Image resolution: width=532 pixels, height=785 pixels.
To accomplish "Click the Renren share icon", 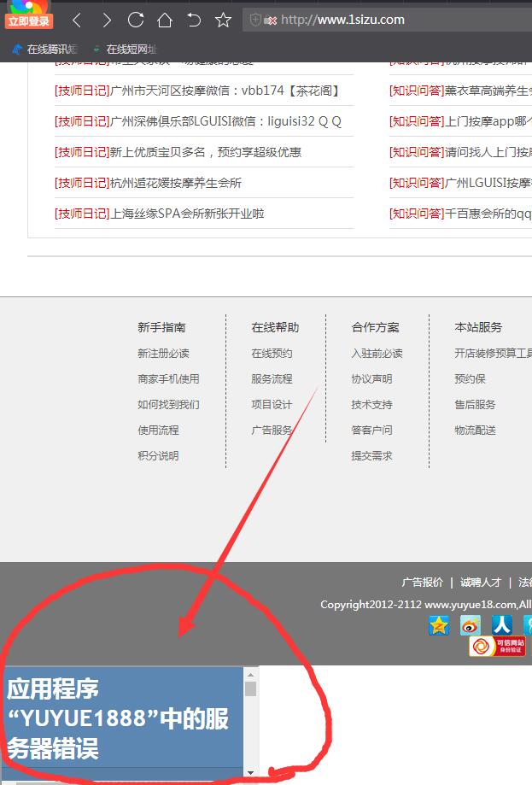I will (x=502, y=626).
